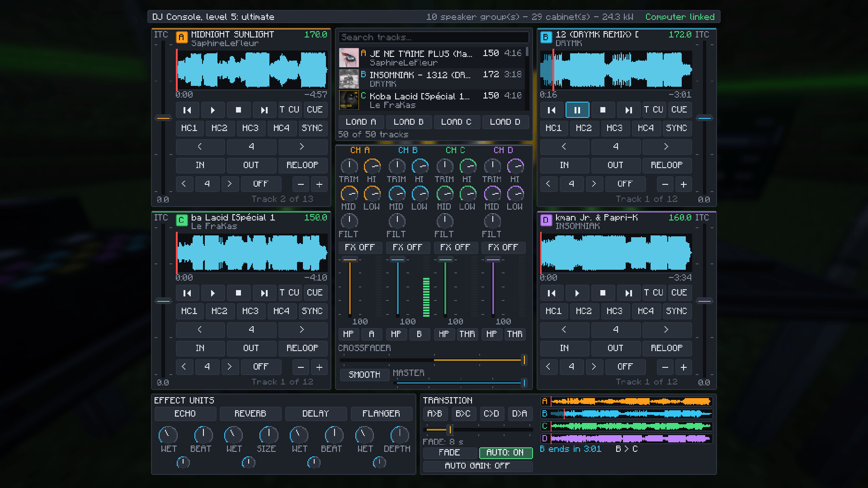The height and width of the screenshot is (488, 868).
Task: Play deck A track
Action: (x=212, y=110)
